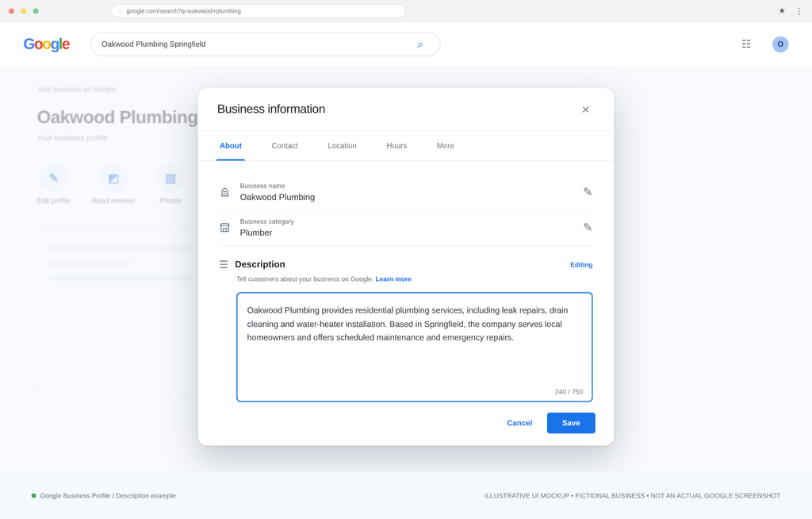Click the lines icon beside Description

click(x=224, y=264)
